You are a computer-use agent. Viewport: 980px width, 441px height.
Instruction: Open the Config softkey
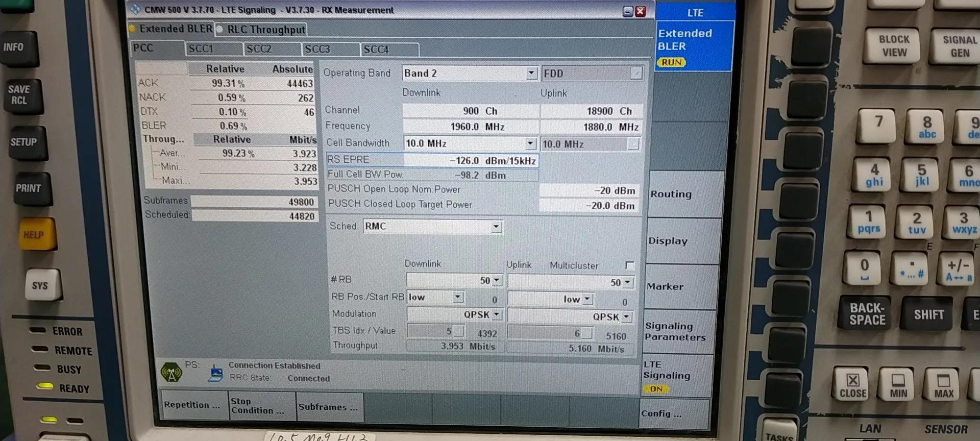[x=674, y=414]
